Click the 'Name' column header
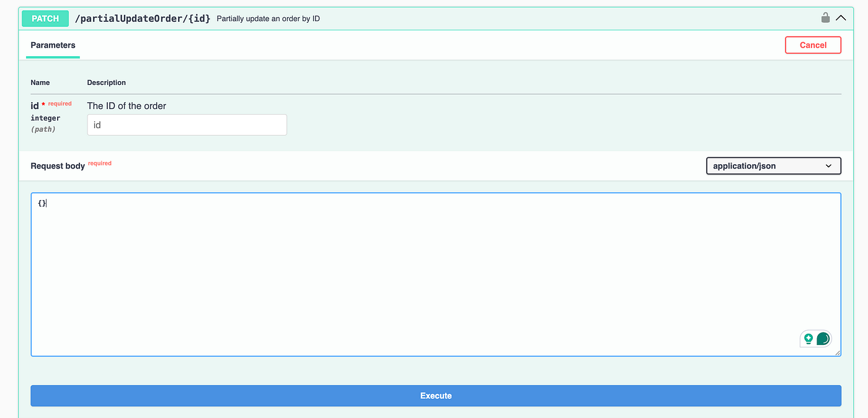Screen dimensions: 868x418 pos(40,82)
